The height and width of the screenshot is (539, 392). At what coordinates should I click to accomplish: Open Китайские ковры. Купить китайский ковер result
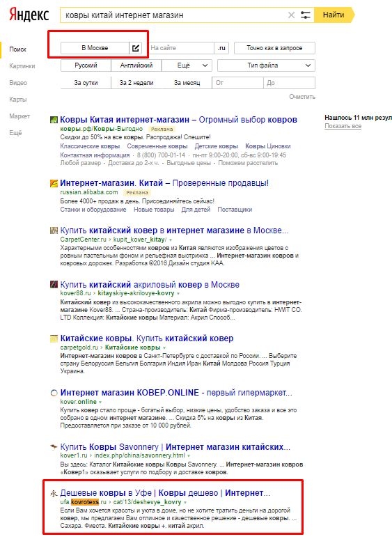click(x=147, y=338)
